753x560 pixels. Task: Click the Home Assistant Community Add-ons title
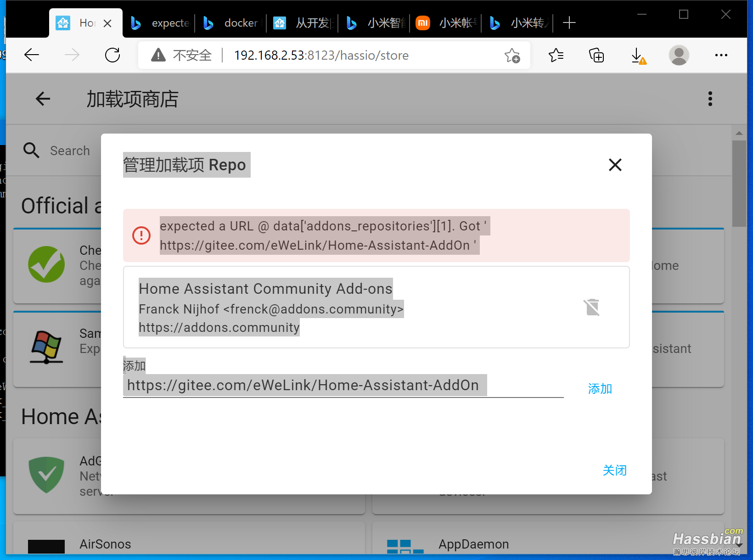[265, 289]
